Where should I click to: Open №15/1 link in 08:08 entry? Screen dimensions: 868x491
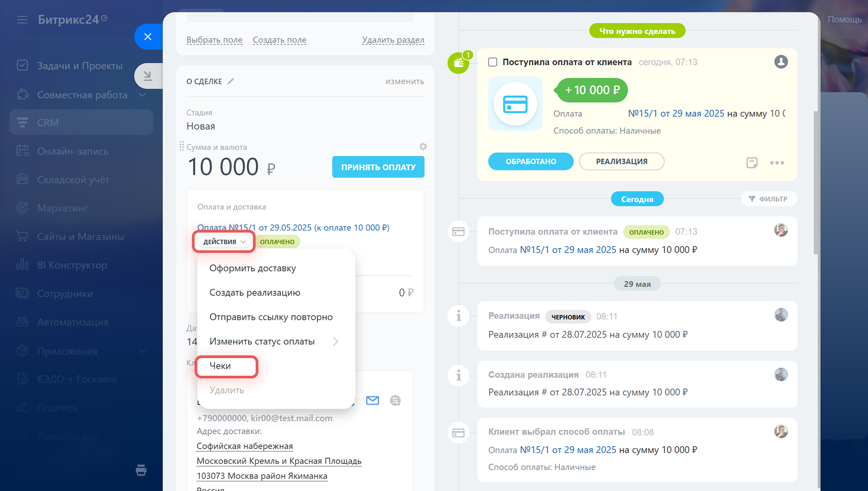click(568, 450)
